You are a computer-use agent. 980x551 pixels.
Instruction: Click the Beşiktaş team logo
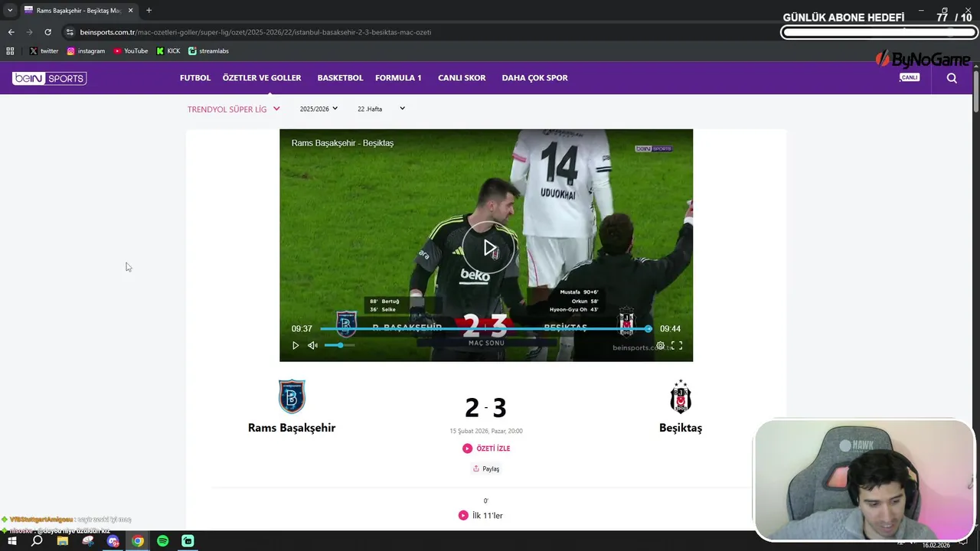point(681,396)
